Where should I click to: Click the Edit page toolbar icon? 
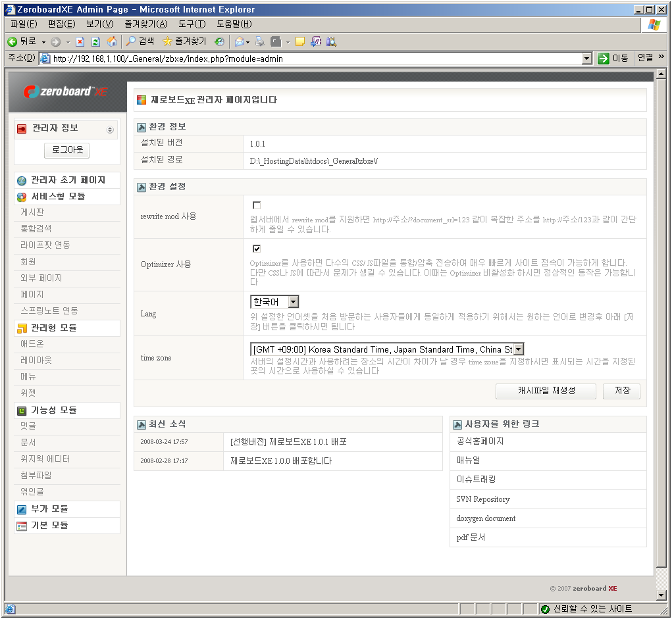coord(276,41)
